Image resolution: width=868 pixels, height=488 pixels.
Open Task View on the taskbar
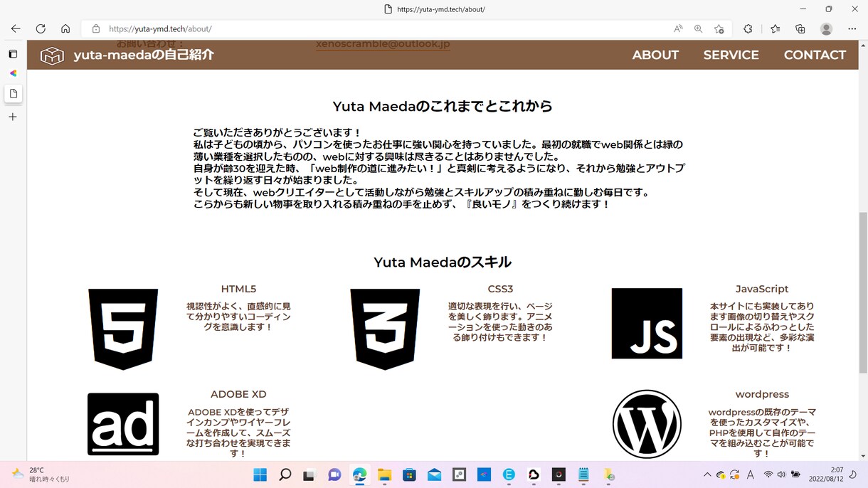309,474
